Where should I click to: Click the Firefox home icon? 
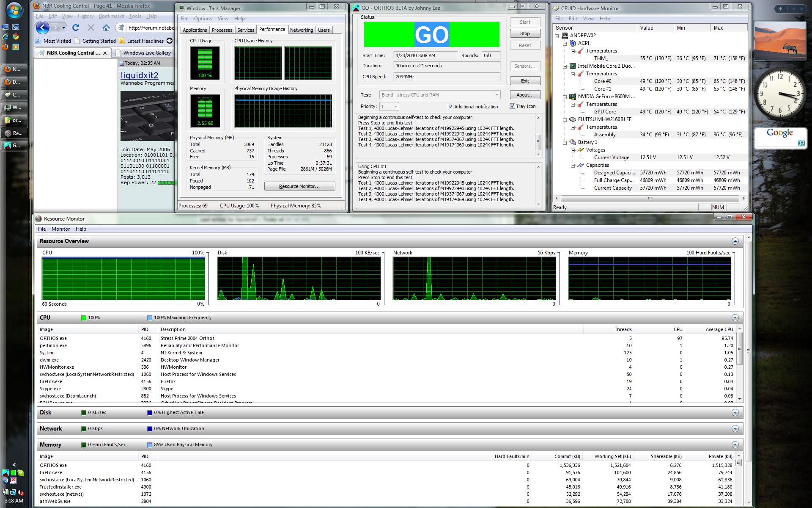tap(106, 28)
